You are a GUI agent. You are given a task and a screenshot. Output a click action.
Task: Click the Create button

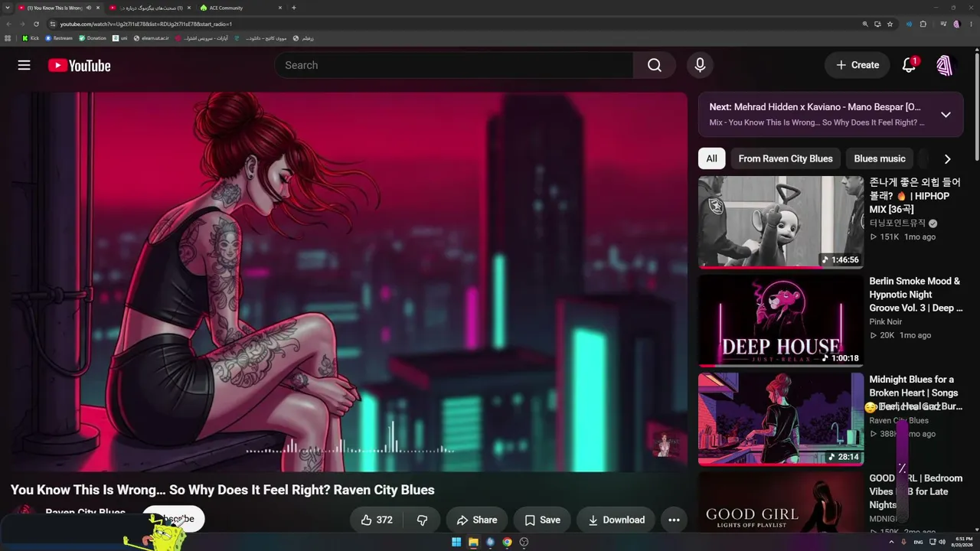click(x=857, y=65)
